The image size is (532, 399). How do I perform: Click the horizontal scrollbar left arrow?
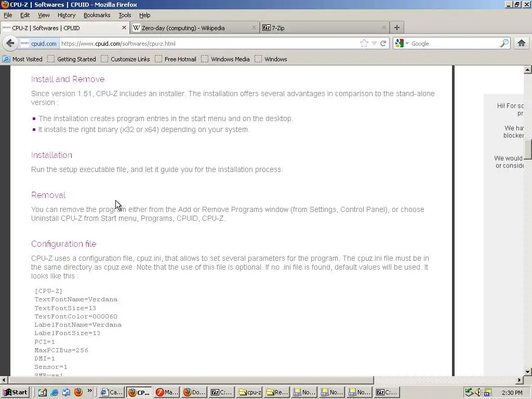(x=4, y=380)
